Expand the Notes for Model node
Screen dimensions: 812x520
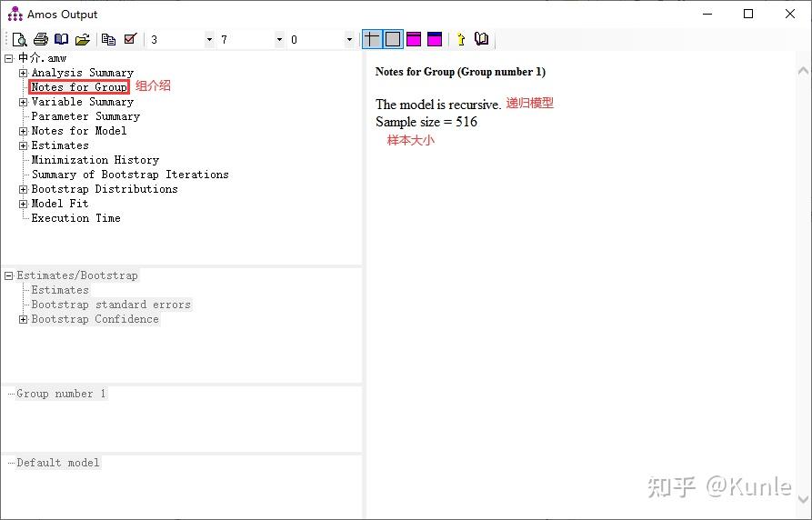[x=23, y=131]
